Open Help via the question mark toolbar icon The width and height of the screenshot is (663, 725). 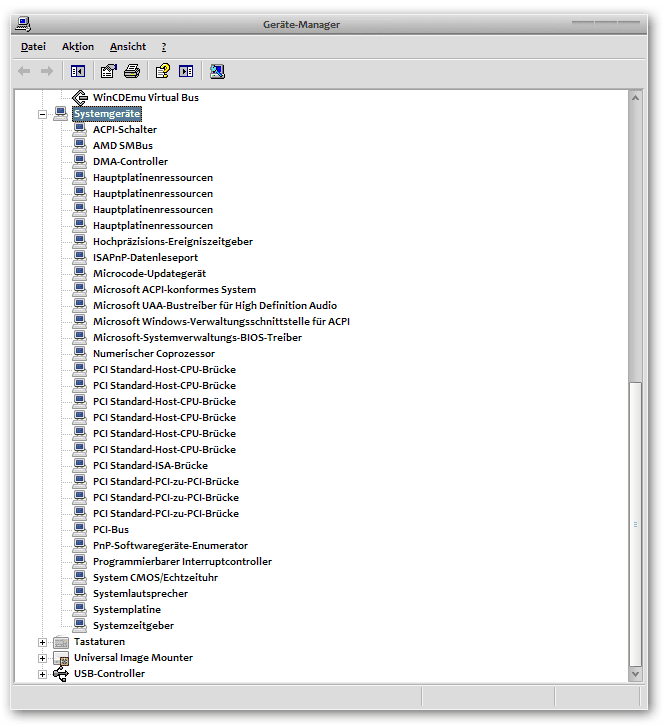tap(163, 71)
